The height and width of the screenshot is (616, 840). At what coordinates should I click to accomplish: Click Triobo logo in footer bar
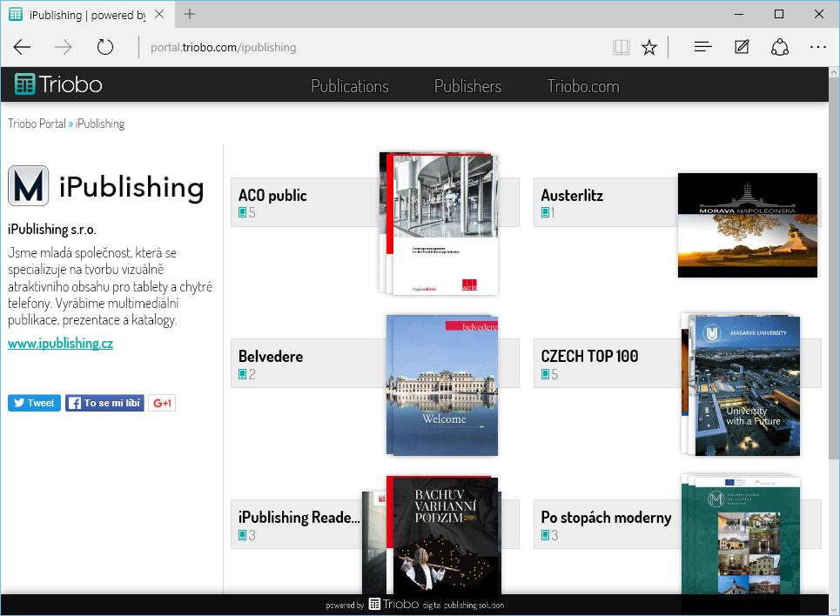393,604
